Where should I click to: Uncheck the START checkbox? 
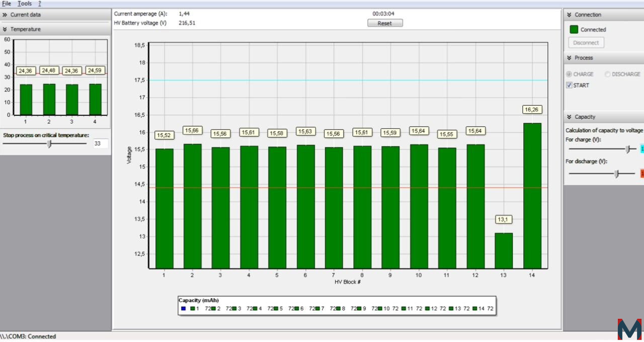click(x=569, y=85)
